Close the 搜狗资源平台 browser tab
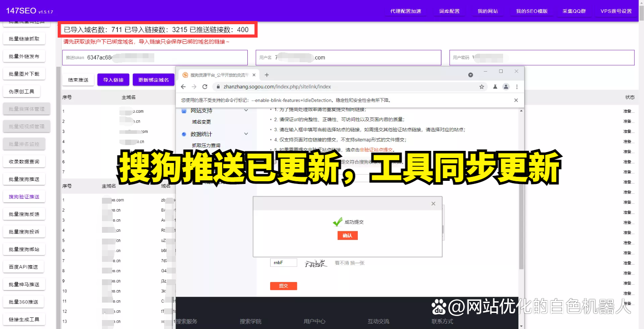 254,75
